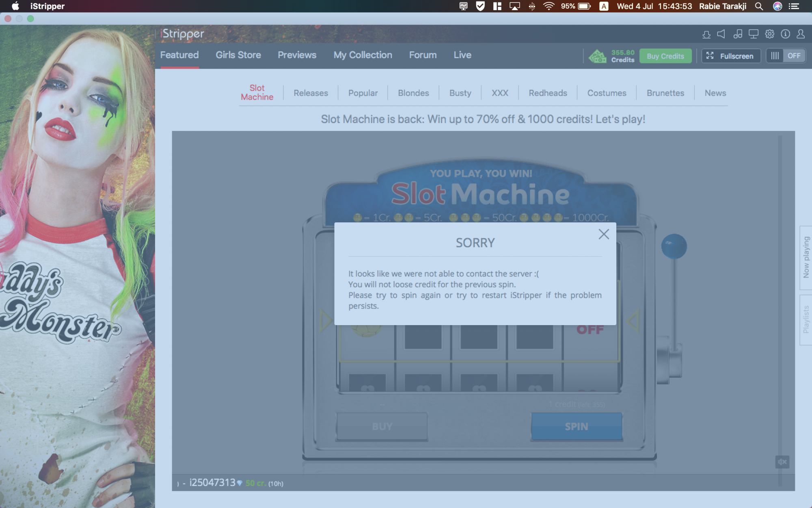The width and height of the screenshot is (812, 508).
Task: Mute slot machine sound icon
Action: [782, 462]
